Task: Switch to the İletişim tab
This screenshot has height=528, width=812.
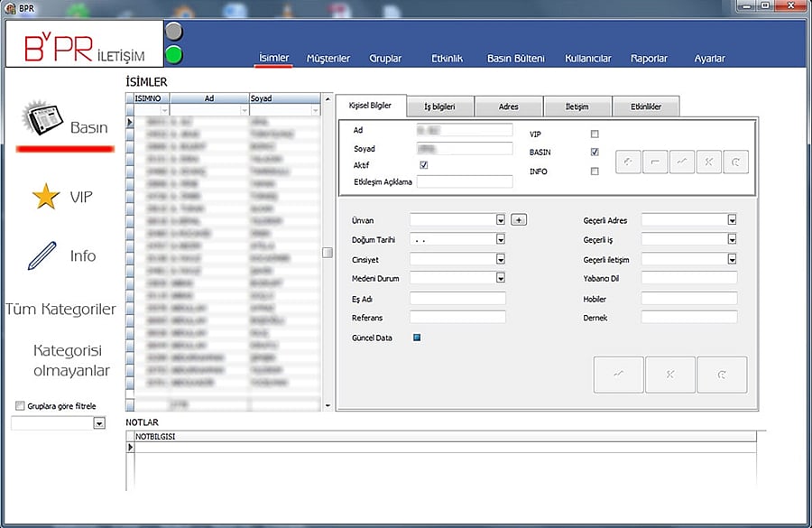Action: (x=577, y=107)
